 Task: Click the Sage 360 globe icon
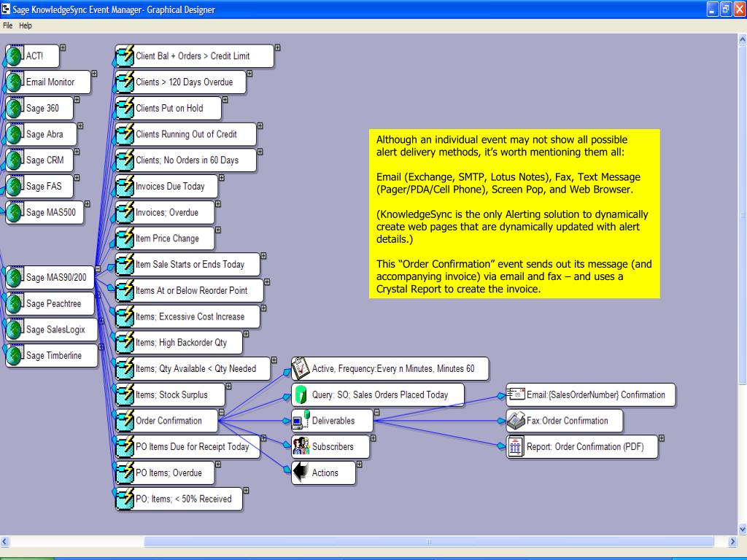coord(15,108)
